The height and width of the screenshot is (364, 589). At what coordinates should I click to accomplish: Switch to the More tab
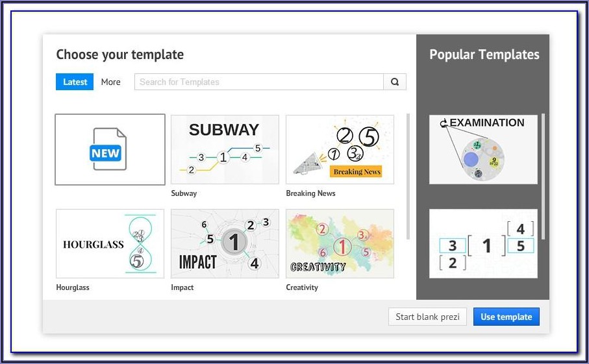tap(111, 82)
